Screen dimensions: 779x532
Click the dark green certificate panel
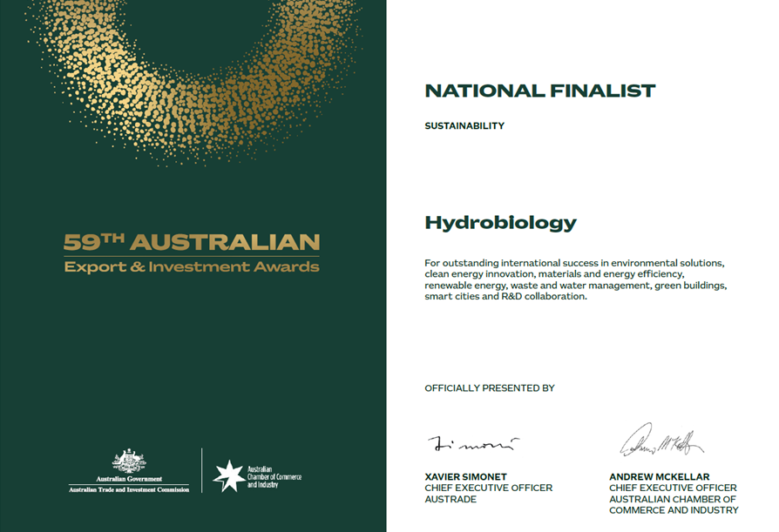(192, 366)
